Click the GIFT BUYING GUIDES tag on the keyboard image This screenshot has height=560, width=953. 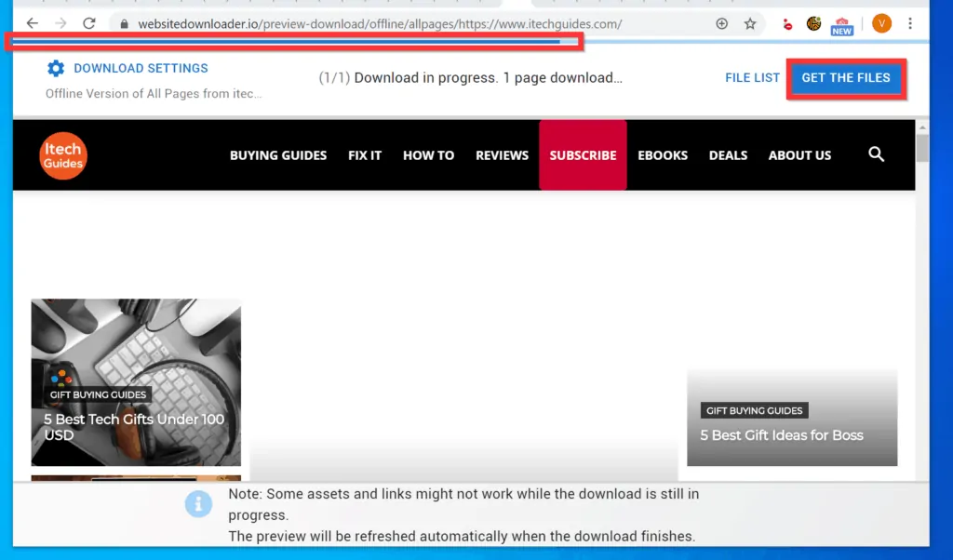pos(98,394)
